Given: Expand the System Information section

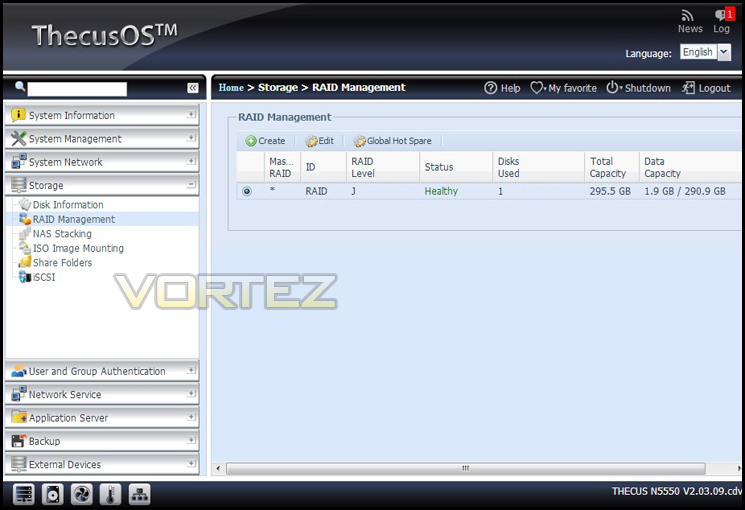Looking at the screenshot, I should pyautogui.click(x=102, y=115).
